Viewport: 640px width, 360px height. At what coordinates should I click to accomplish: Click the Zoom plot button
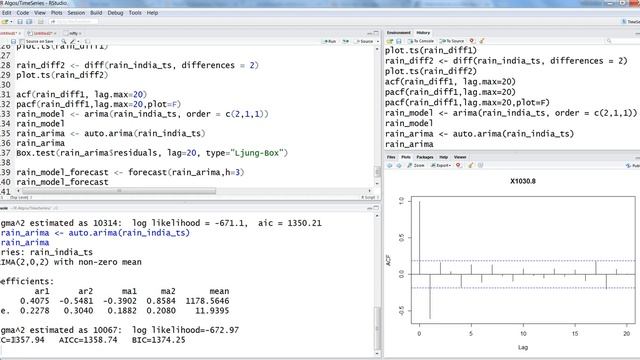coord(416,165)
